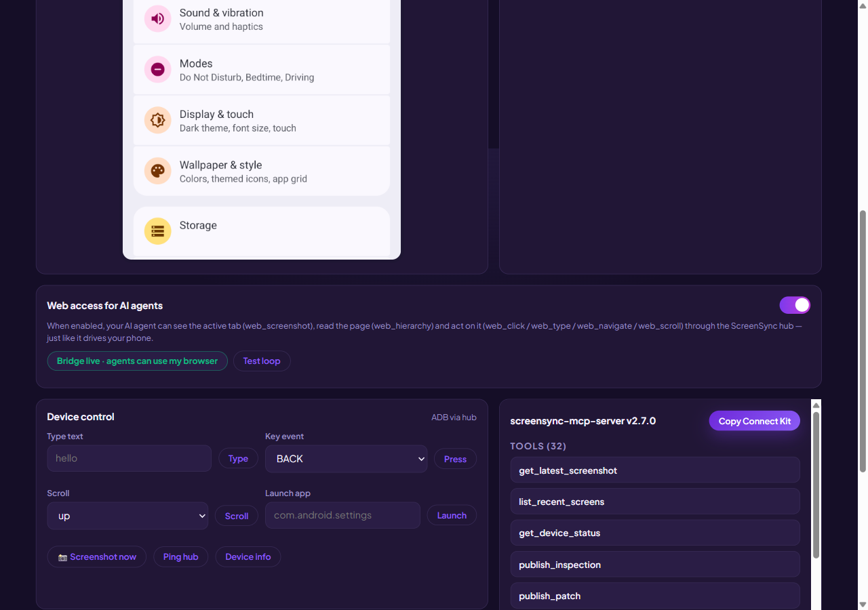Click the Device info button
The image size is (868, 610).
point(248,557)
